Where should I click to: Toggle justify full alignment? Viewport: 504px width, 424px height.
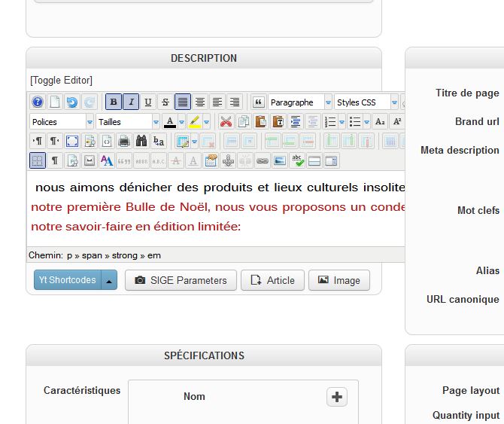click(x=183, y=102)
